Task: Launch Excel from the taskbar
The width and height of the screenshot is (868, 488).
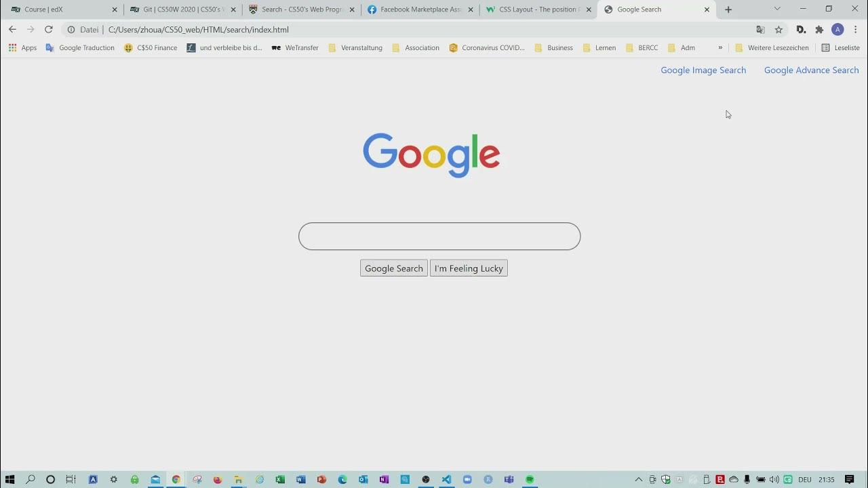Action: [280, 479]
